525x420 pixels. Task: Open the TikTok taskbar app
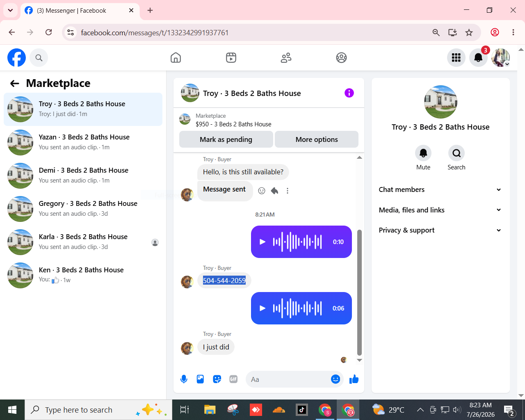pos(302,410)
